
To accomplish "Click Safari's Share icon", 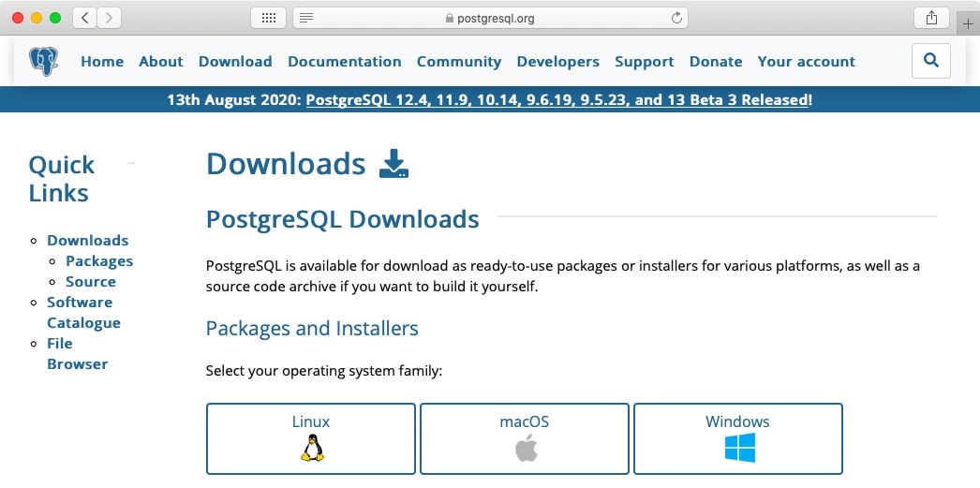I will [931, 18].
